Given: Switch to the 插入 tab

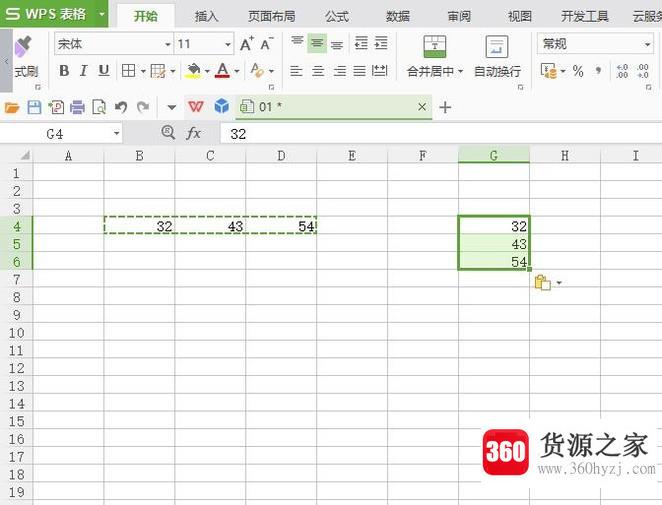Looking at the screenshot, I should 206,16.
